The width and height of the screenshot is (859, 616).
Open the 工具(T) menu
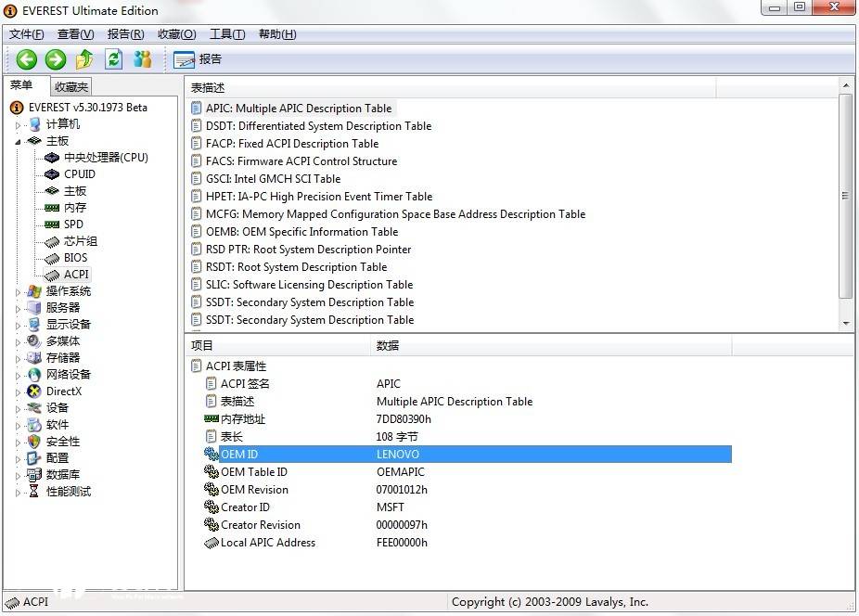[x=227, y=34]
